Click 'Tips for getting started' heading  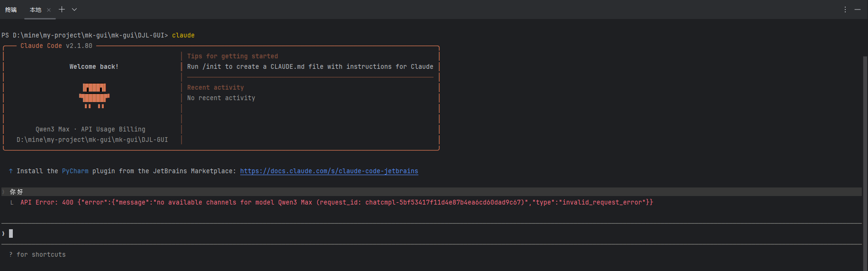(x=233, y=56)
